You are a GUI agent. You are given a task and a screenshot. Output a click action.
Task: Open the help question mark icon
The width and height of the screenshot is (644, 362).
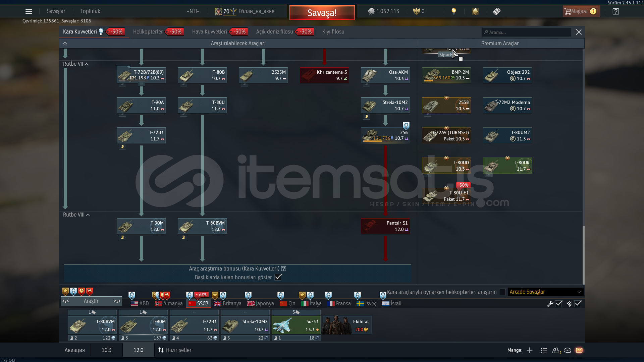(616, 11)
